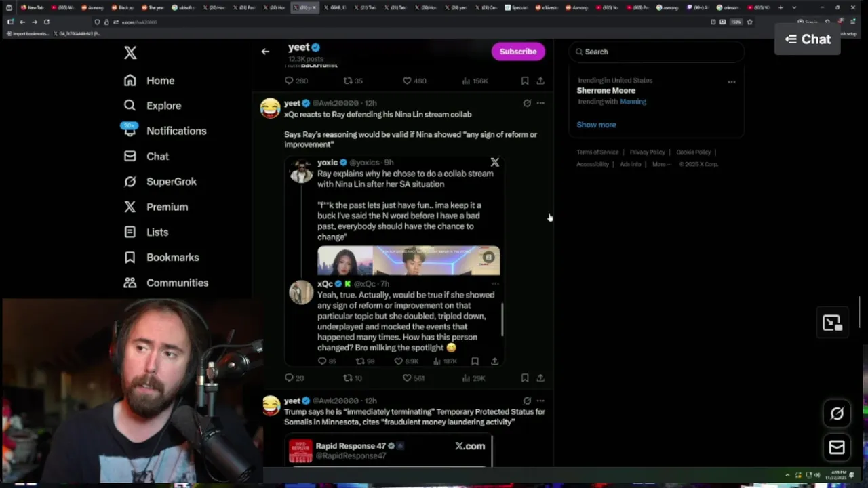Image resolution: width=868 pixels, height=488 pixels.
Task: Click the floating Grok button
Action: point(837,413)
